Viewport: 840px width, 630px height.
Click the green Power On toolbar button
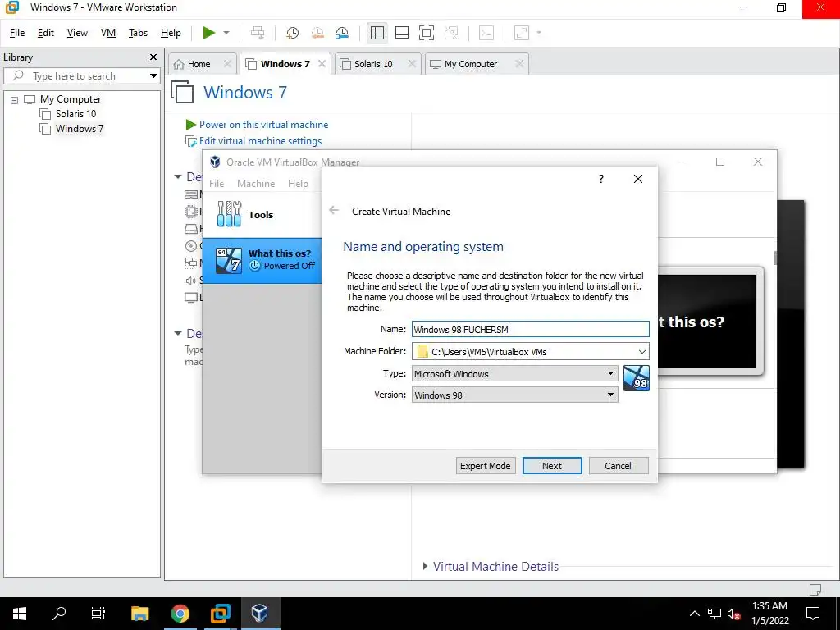click(x=209, y=33)
